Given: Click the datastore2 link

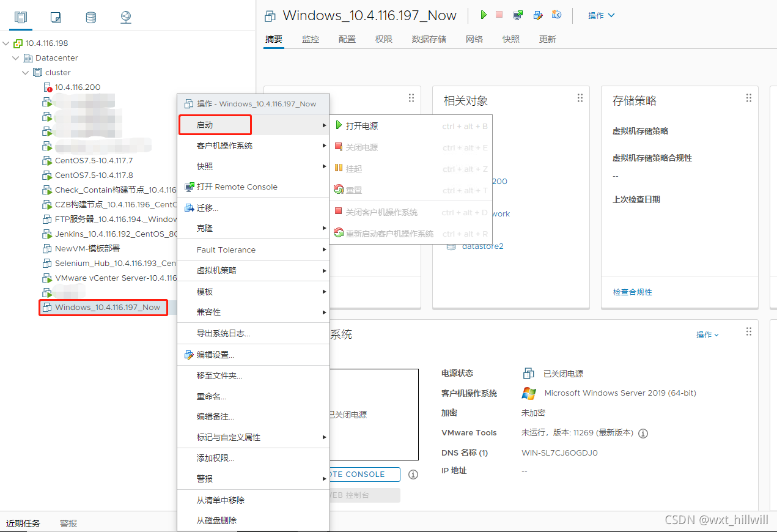Looking at the screenshot, I should click(x=482, y=246).
